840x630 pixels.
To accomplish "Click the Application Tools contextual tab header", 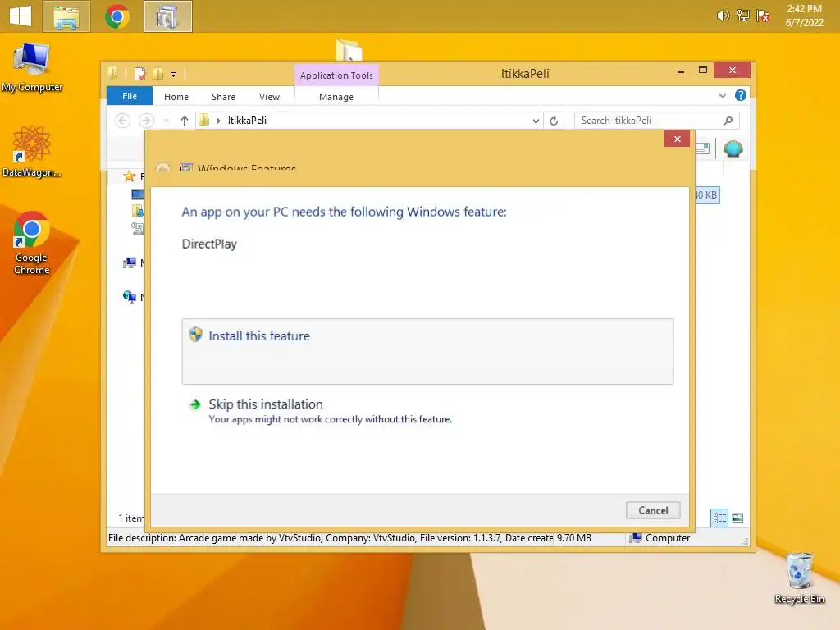I will click(x=336, y=75).
